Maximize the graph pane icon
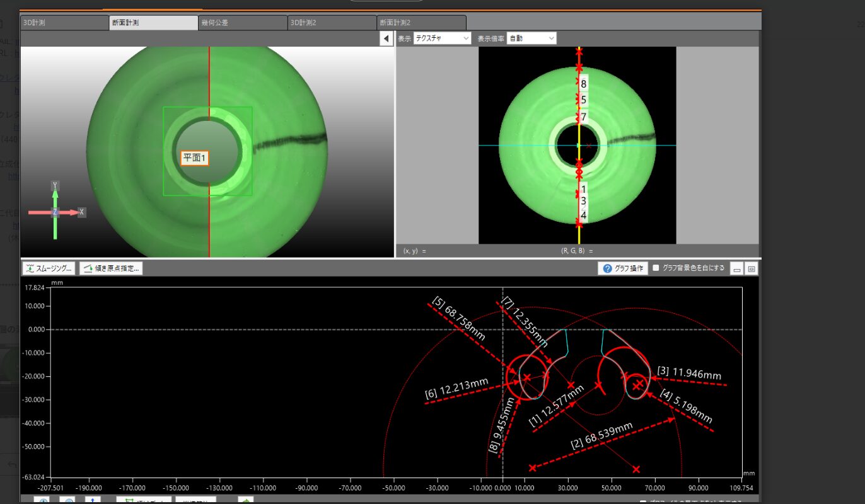This screenshot has width=865, height=504. [x=751, y=269]
